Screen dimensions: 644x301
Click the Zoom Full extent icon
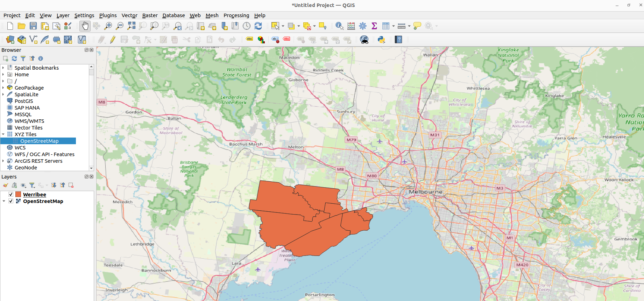(131, 26)
